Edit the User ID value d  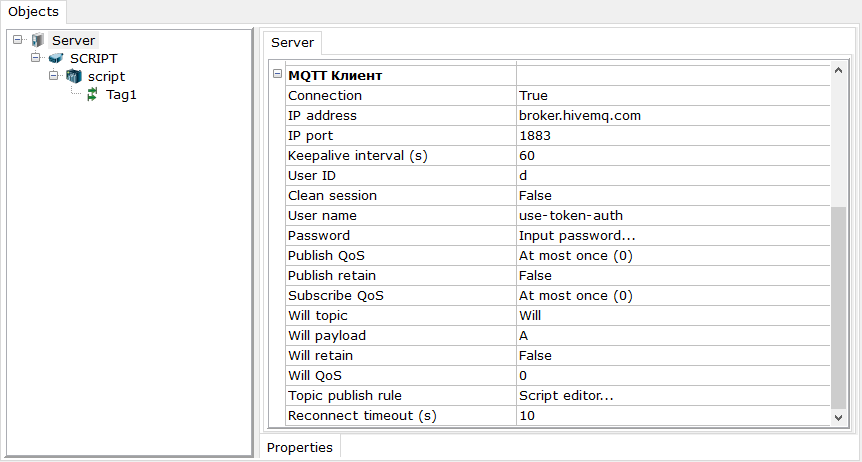click(x=673, y=175)
